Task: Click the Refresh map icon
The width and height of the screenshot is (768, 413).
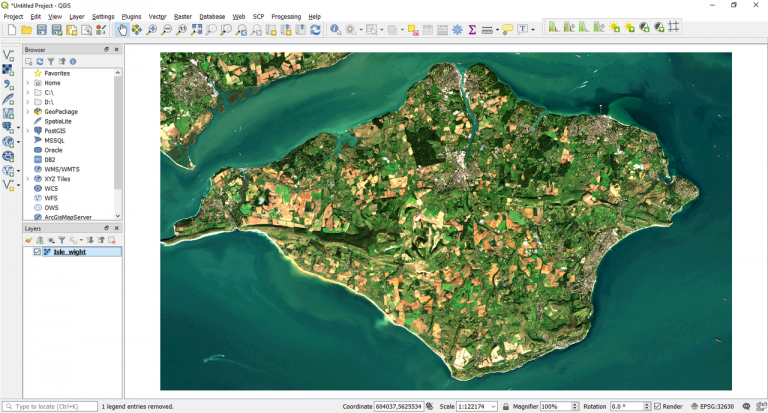Action: coord(316,30)
